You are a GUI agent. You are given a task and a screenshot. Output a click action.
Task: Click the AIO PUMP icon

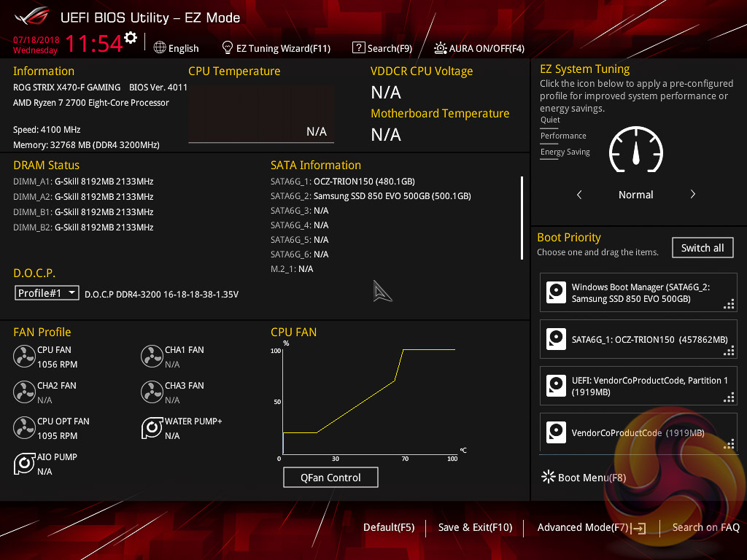pos(24,464)
